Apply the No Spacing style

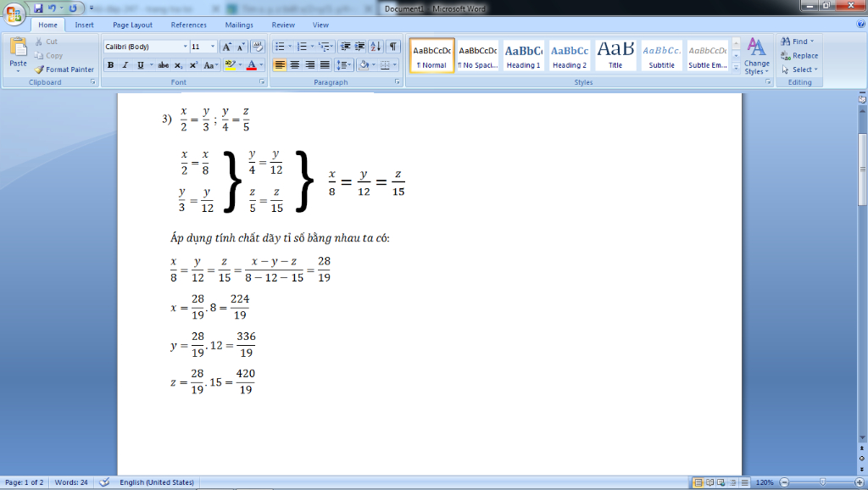pyautogui.click(x=478, y=55)
